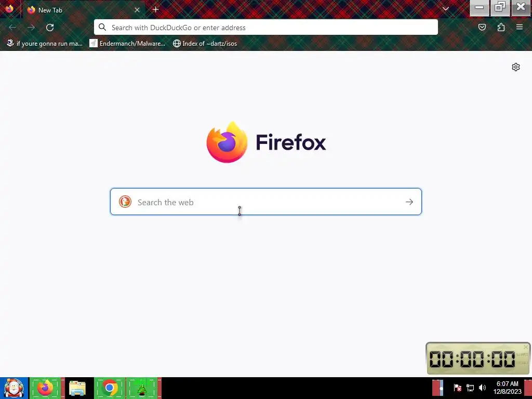Viewport: 532px width, 399px height.
Task: Go forward using the forward arrow
Action: (31, 28)
